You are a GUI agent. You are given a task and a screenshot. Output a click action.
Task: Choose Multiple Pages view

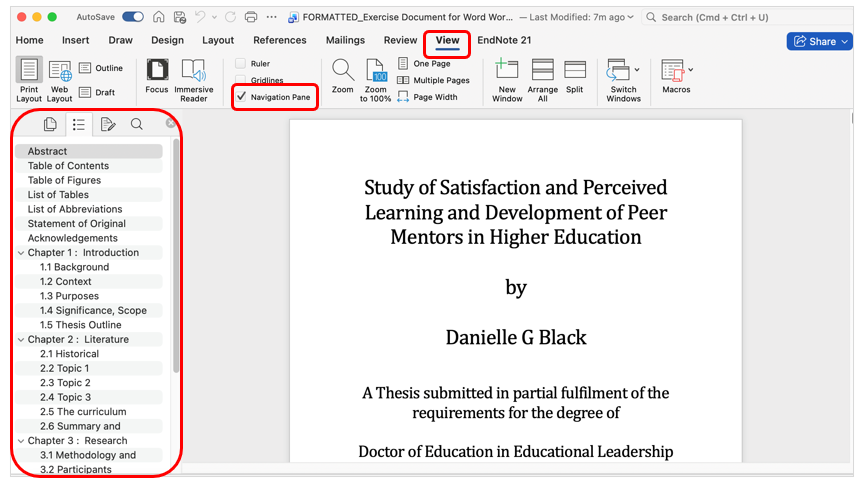click(x=434, y=80)
